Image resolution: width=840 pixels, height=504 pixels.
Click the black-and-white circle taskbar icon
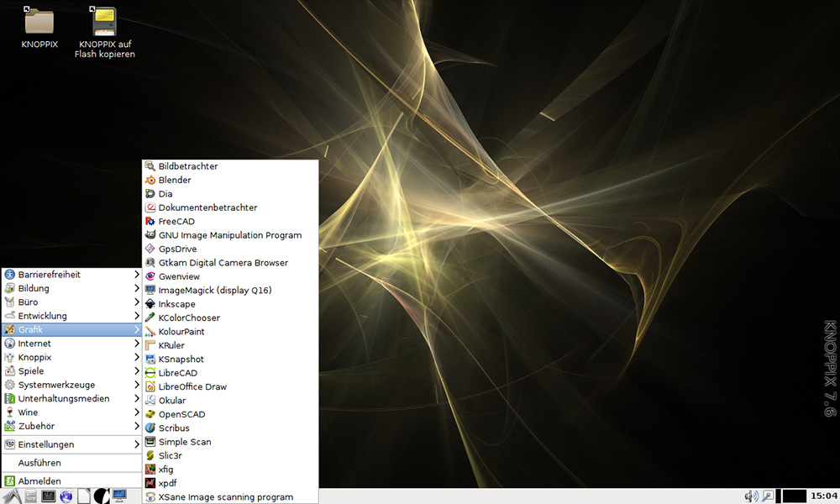[102, 496]
